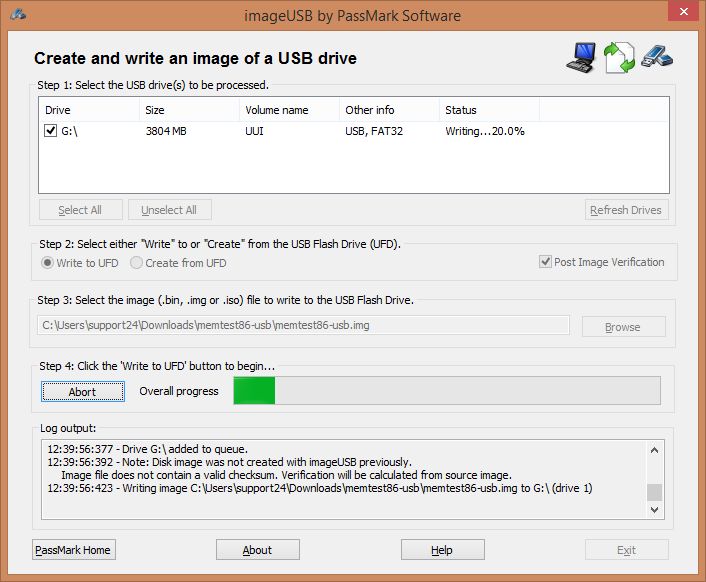Screen dimensions: 706x582
Task: Click log line 'Drive G:\ added to queue'
Action: [x=148, y=449]
